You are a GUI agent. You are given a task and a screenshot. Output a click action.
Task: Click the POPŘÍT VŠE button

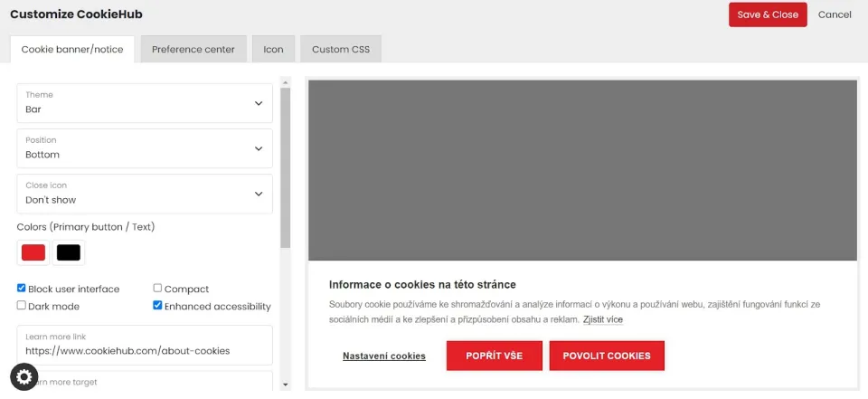pyautogui.click(x=495, y=356)
